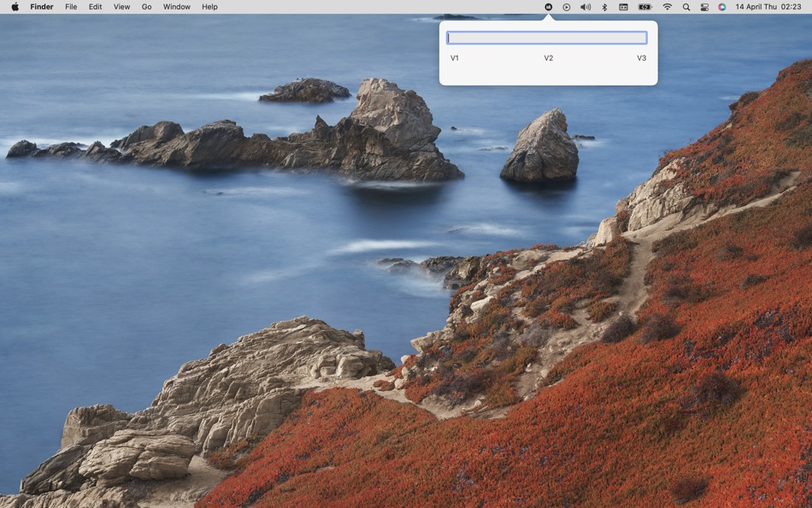Open the Apple menu

coord(15,7)
